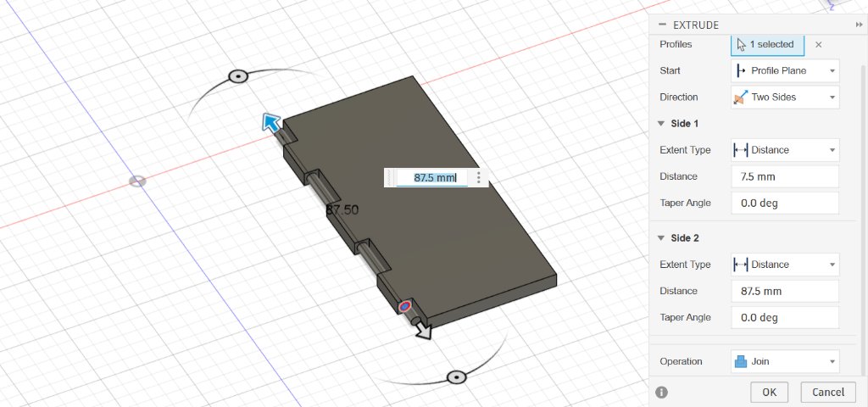
Task: Confirm the extrude with OK
Action: tap(769, 392)
